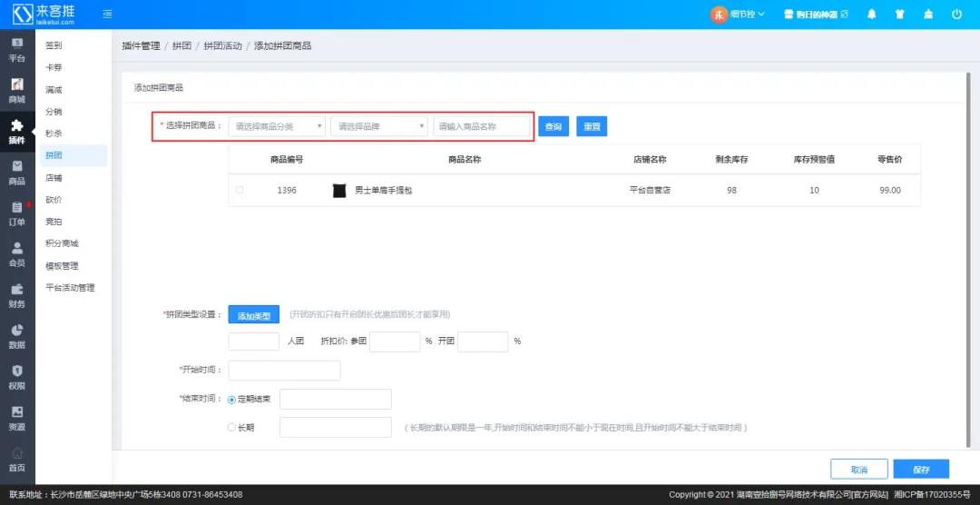Viewport: 980px width, 505px height.
Task: Open 商品 in the left navigation
Action: coord(17,173)
